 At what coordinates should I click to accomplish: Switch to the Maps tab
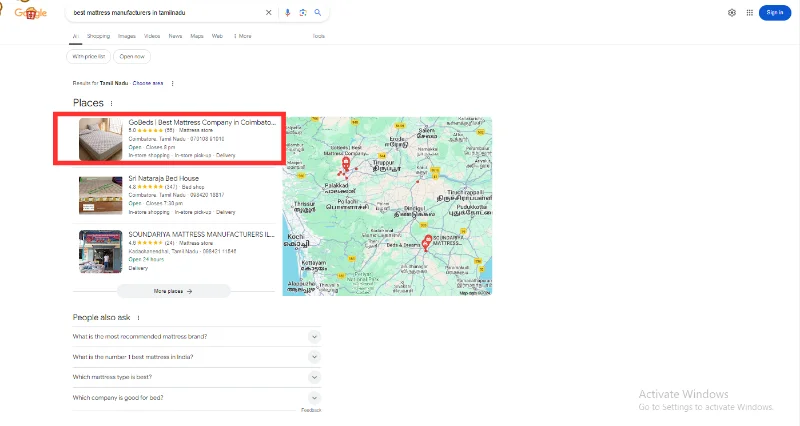[x=197, y=36]
